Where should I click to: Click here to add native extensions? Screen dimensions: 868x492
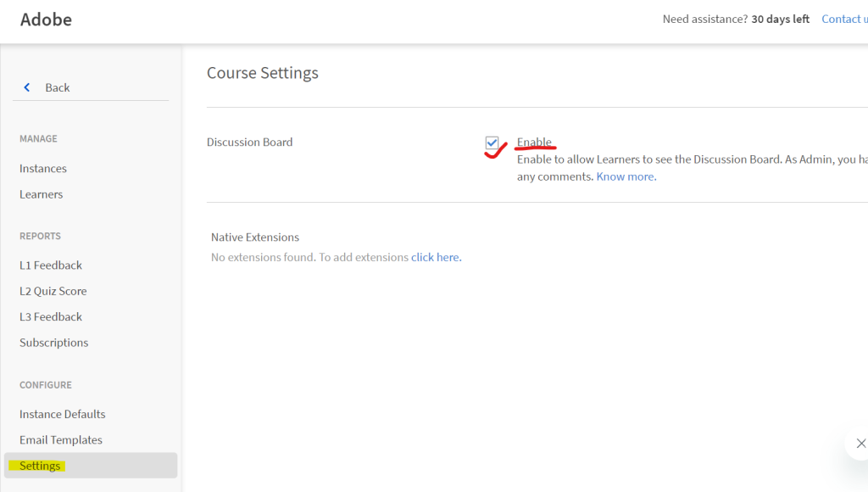click(436, 257)
